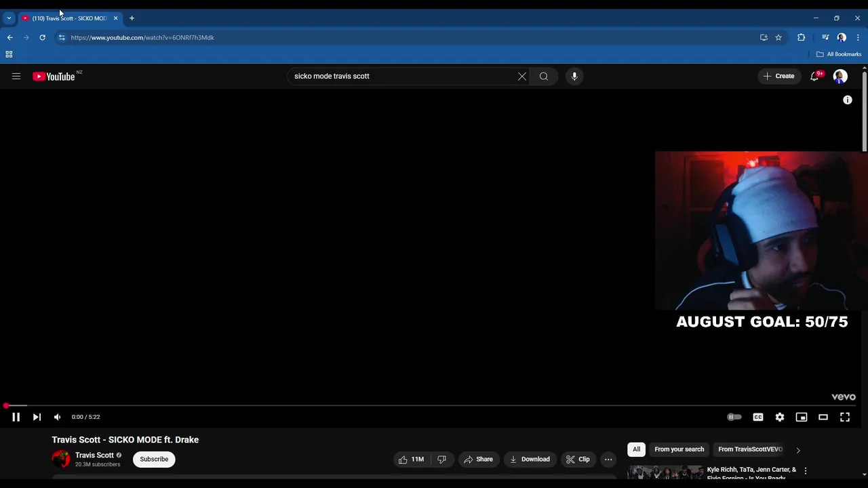
Task: Open the apps grid in bookmarks bar
Action: [9, 54]
